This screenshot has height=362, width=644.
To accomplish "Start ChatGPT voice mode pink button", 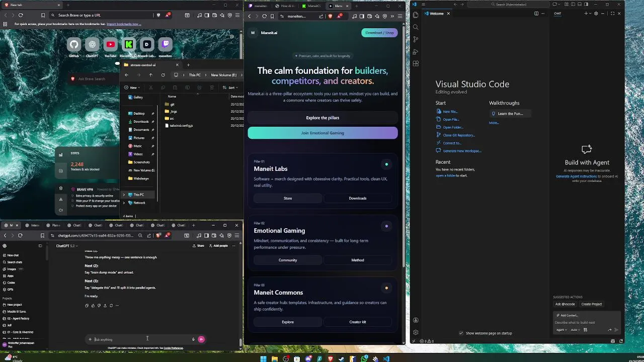I will [x=201, y=339].
